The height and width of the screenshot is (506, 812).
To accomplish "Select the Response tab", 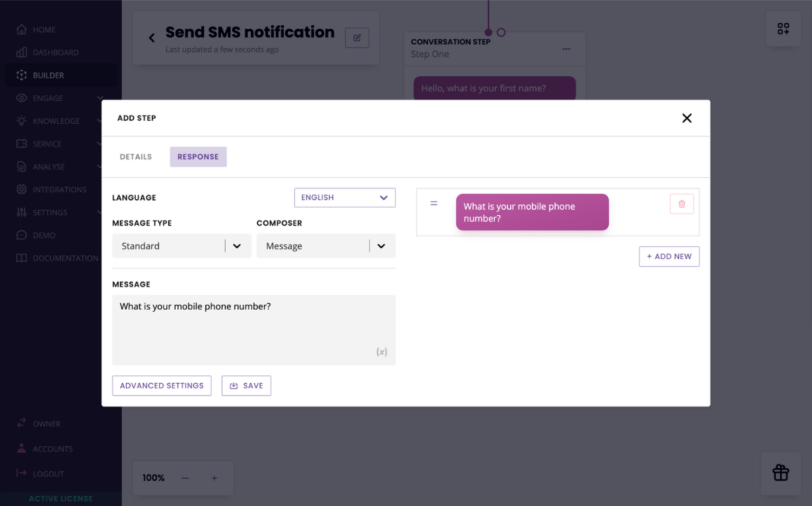I will coord(198,156).
